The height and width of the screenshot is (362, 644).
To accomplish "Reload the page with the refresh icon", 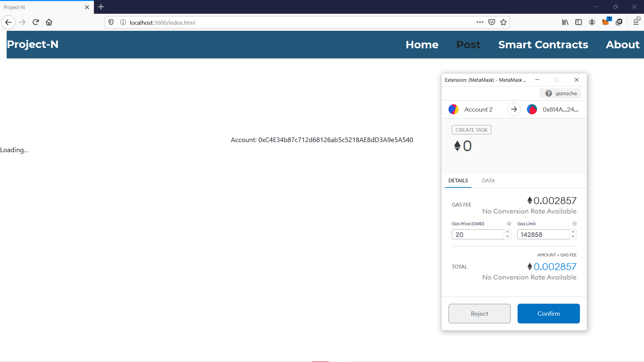I will tap(36, 22).
